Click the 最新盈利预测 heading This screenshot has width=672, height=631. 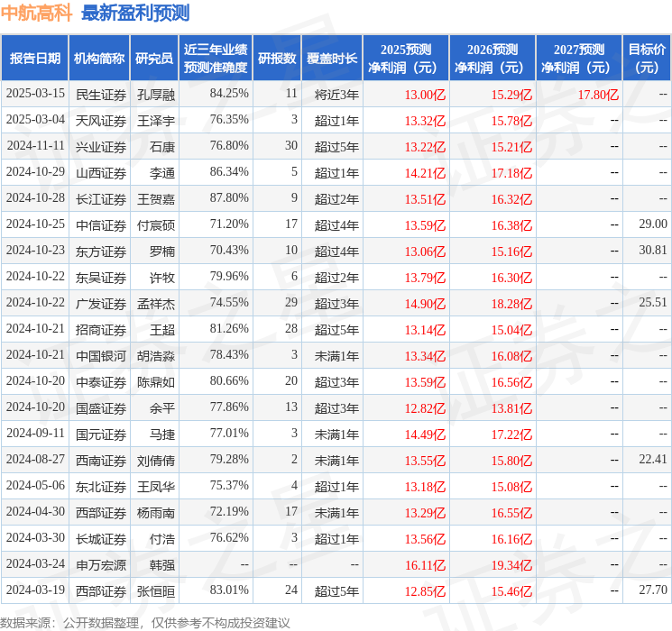click(x=135, y=13)
